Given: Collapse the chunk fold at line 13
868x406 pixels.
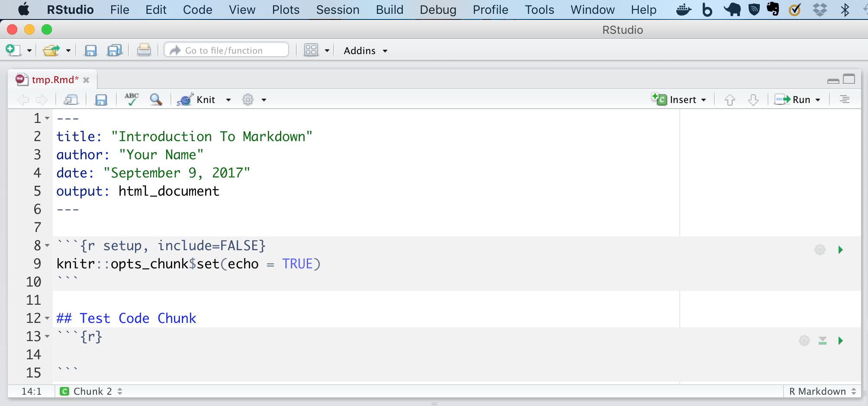Looking at the screenshot, I should 47,336.
